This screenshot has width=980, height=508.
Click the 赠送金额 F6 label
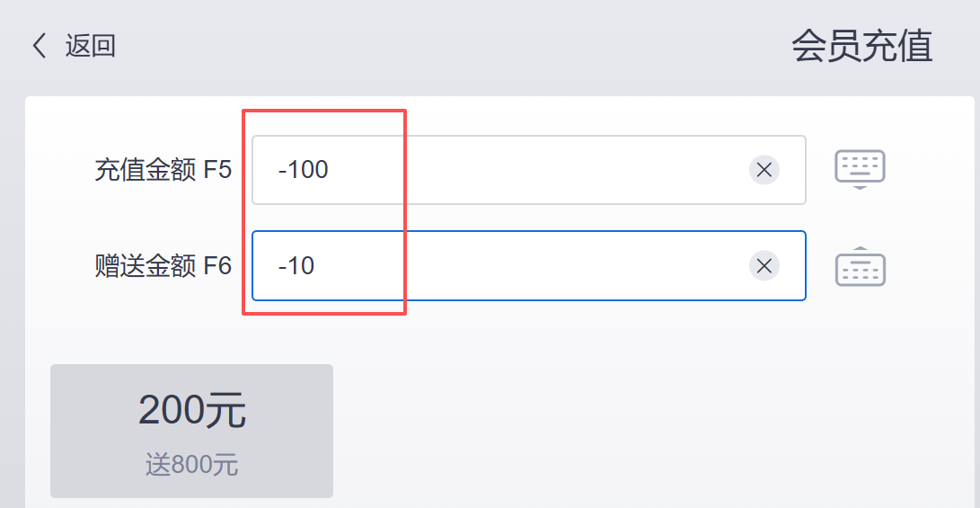click(x=163, y=266)
